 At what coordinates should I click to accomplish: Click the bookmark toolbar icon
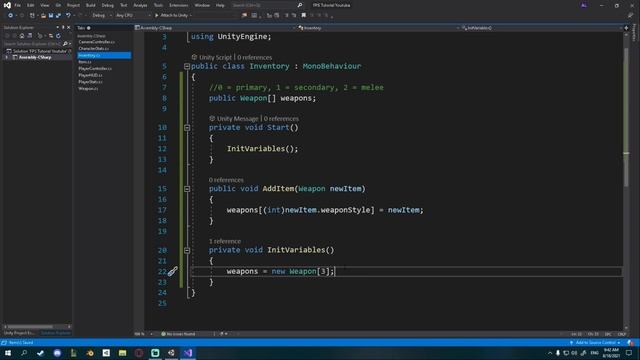pos(303,16)
